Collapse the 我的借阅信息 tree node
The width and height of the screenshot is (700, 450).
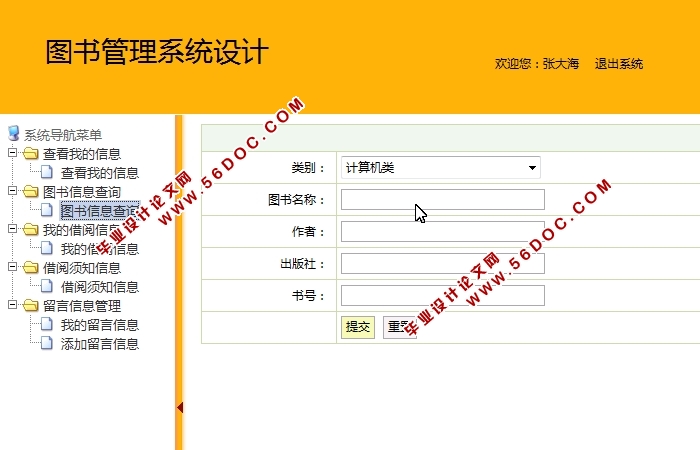pyautogui.click(x=12, y=230)
